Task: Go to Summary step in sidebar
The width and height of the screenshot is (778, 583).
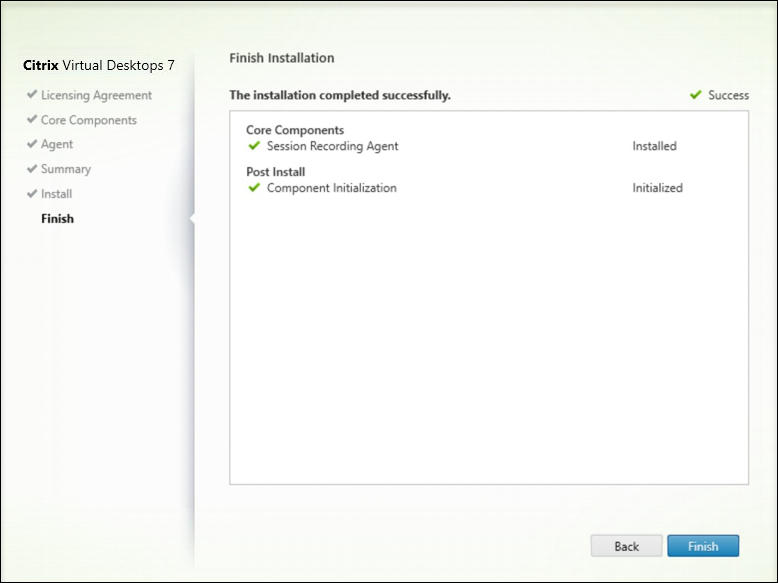Action: coord(66,169)
